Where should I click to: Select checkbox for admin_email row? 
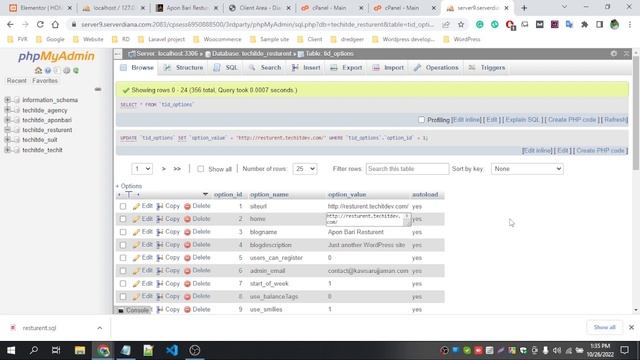pos(123,271)
